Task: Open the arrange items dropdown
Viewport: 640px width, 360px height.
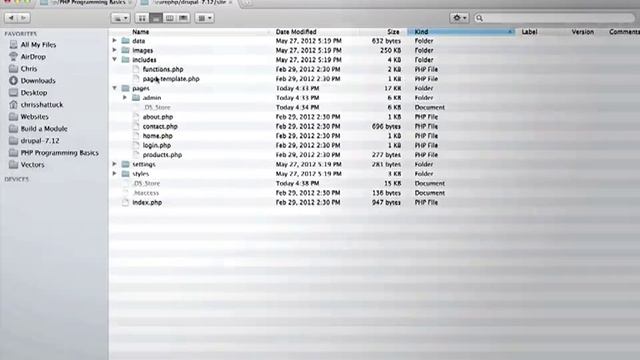Action: click(204, 18)
